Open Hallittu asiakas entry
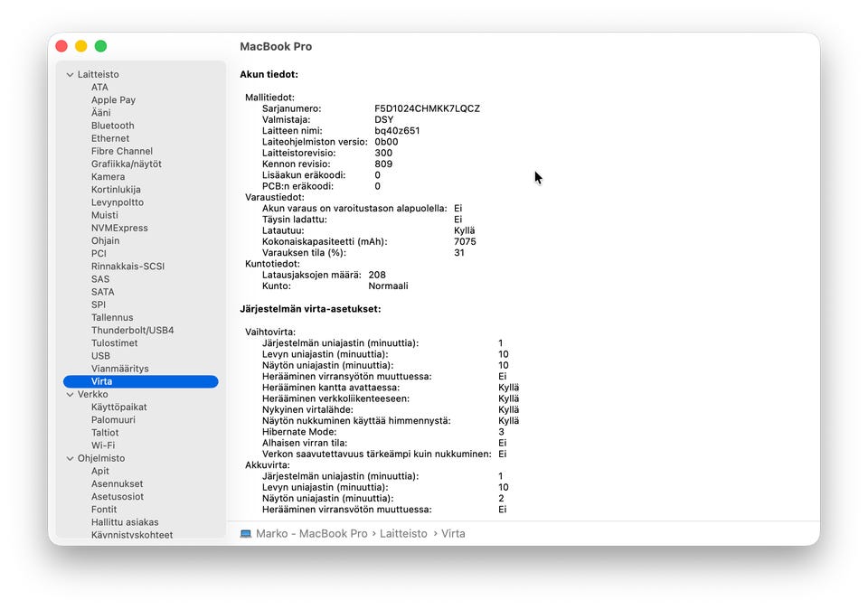The height and width of the screenshot is (609, 868). 125,521
